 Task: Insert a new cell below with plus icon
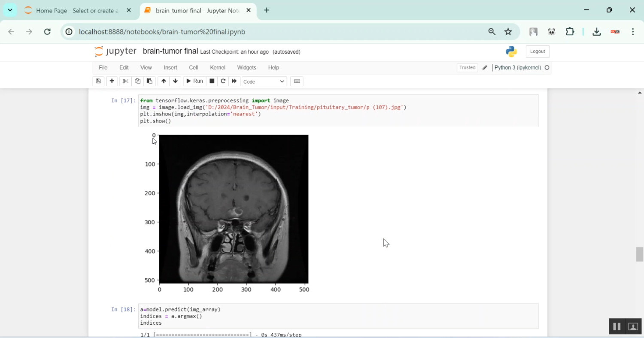(112, 81)
